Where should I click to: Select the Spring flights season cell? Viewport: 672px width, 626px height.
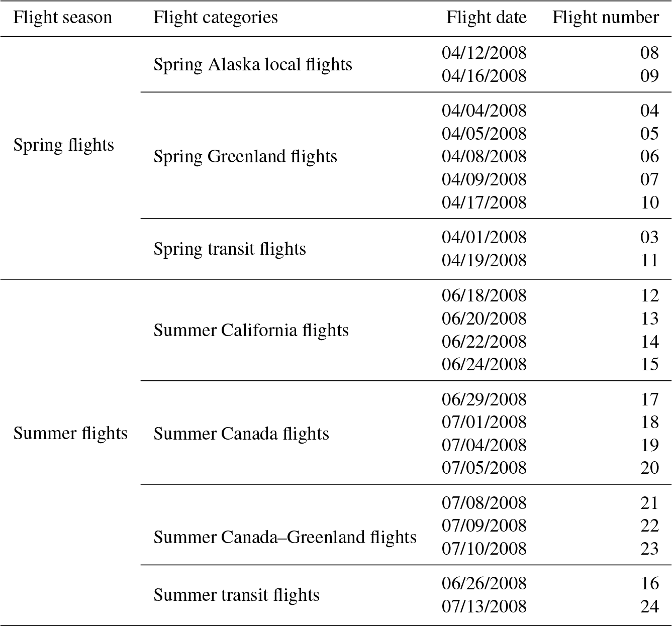coord(63,145)
